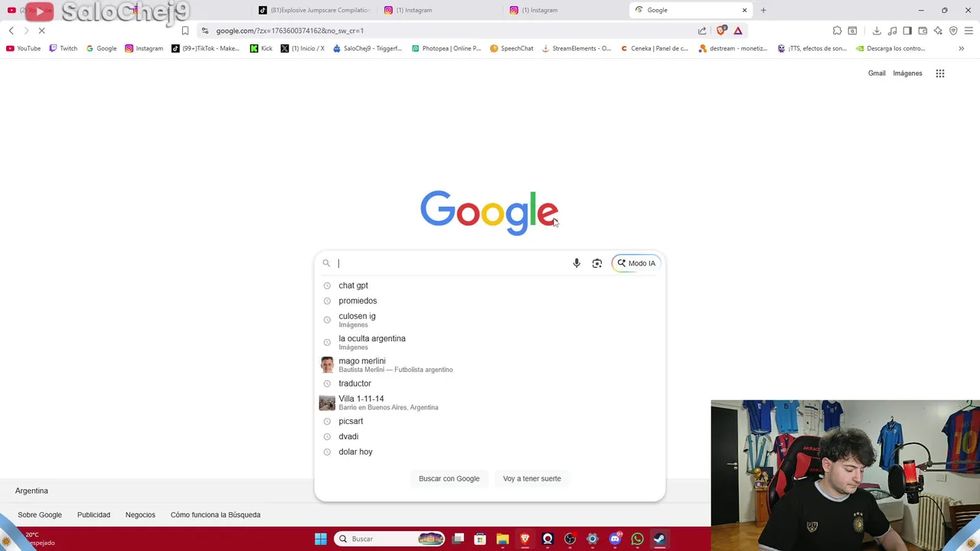Screen dimensions: 980x551
Task: Open the Leo AI sparkle icon
Action: click(x=938, y=31)
